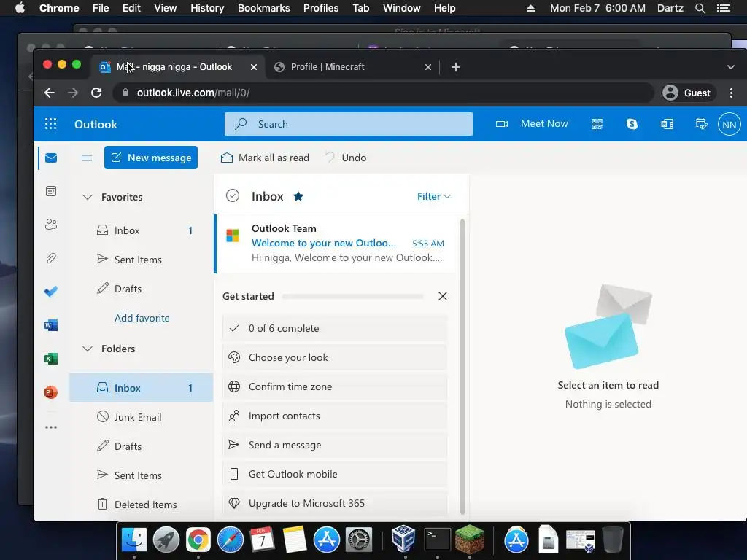Image resolution: width=747 pixels, height=560 pixels.
Task: Open People contacts in left rail
Action: [x=51, y=225]
